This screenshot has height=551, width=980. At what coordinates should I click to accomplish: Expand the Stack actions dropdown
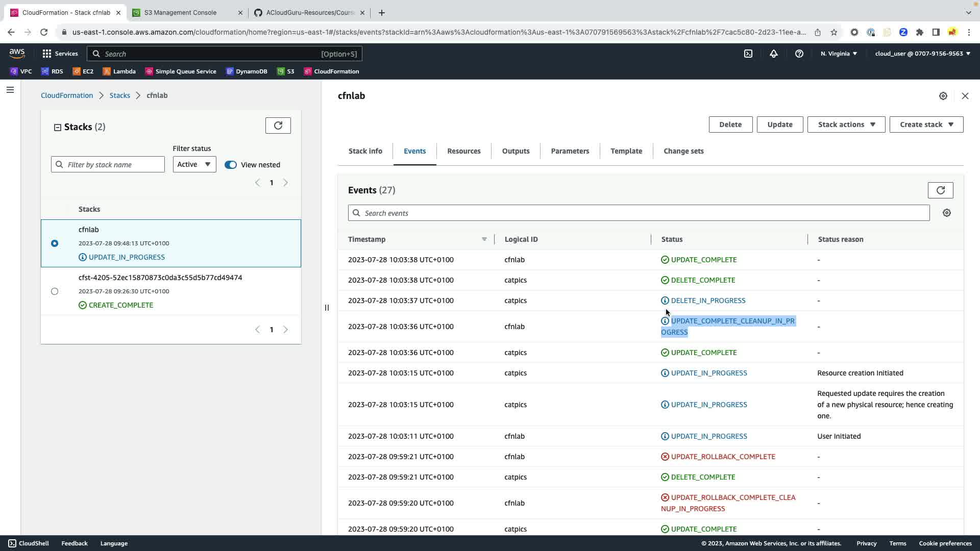click(846, 124)
